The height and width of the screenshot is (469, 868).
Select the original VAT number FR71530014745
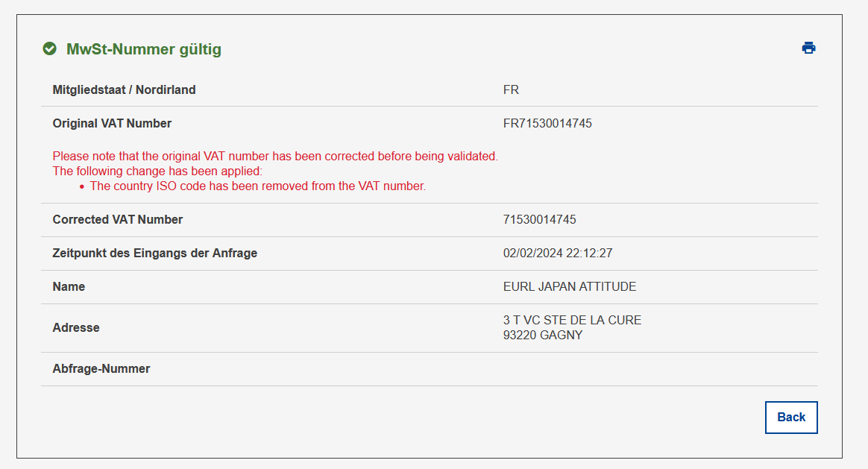pyautogui.click(x=547, y=124)
